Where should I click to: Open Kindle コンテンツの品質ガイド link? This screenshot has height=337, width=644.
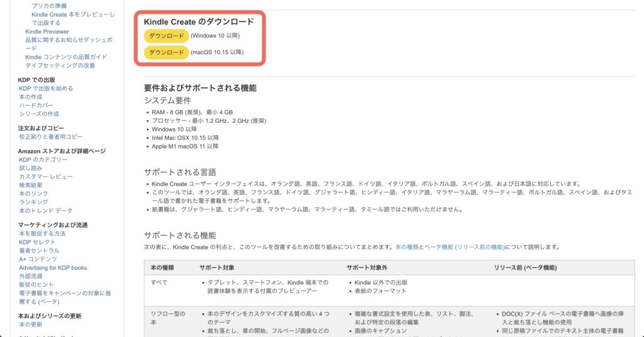point(65,57)
